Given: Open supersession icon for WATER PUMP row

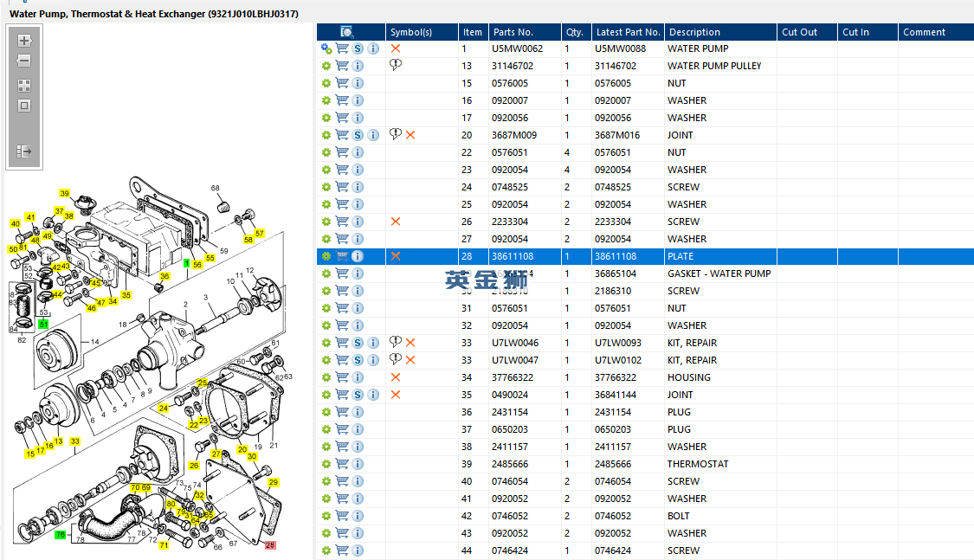Looking at the screenshot, I should [358, 48].
